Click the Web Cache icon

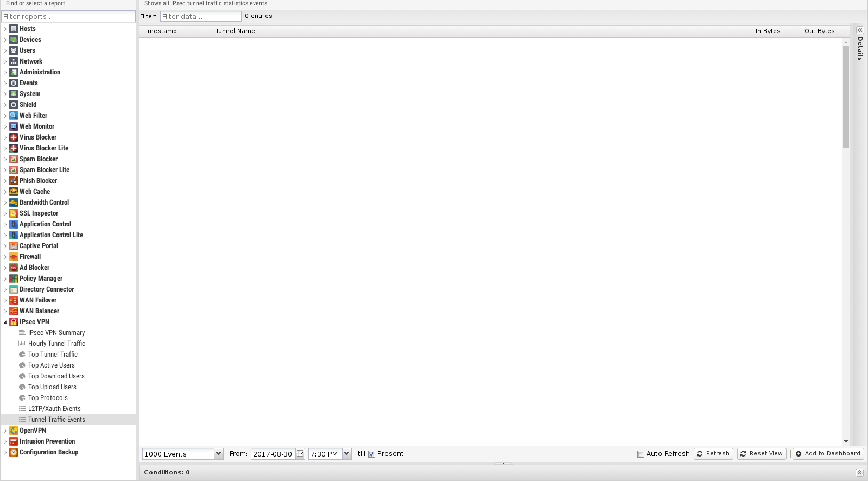tap(14, 192)
